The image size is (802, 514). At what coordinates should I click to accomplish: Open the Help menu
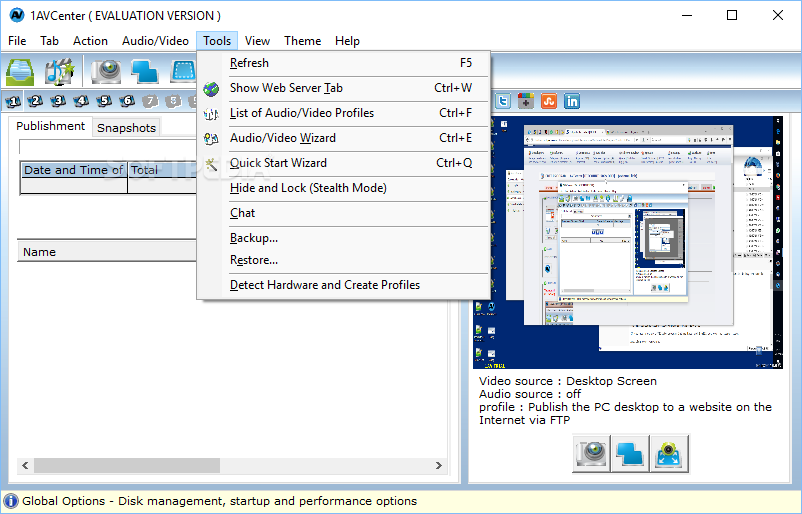point(347,41)
